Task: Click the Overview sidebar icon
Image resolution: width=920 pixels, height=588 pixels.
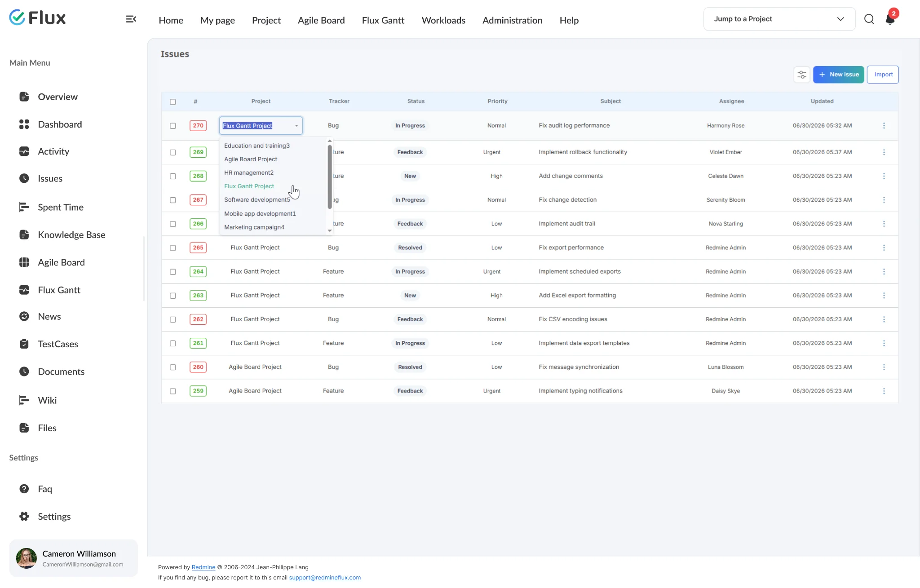Action: 24,97
